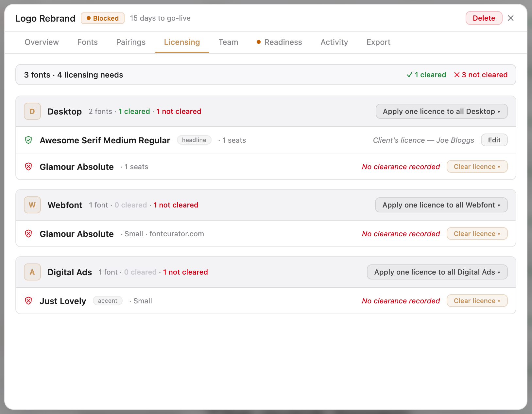This screenshot has width=532, height=414.
Task: Open the Readiness tab
Action: click(x=280, y=42)
